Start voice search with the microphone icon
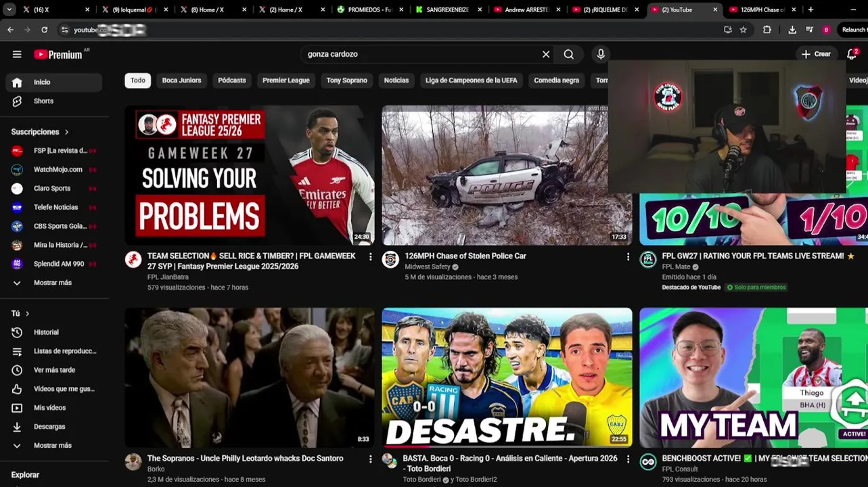868x487 pixels. coord(601,54)
